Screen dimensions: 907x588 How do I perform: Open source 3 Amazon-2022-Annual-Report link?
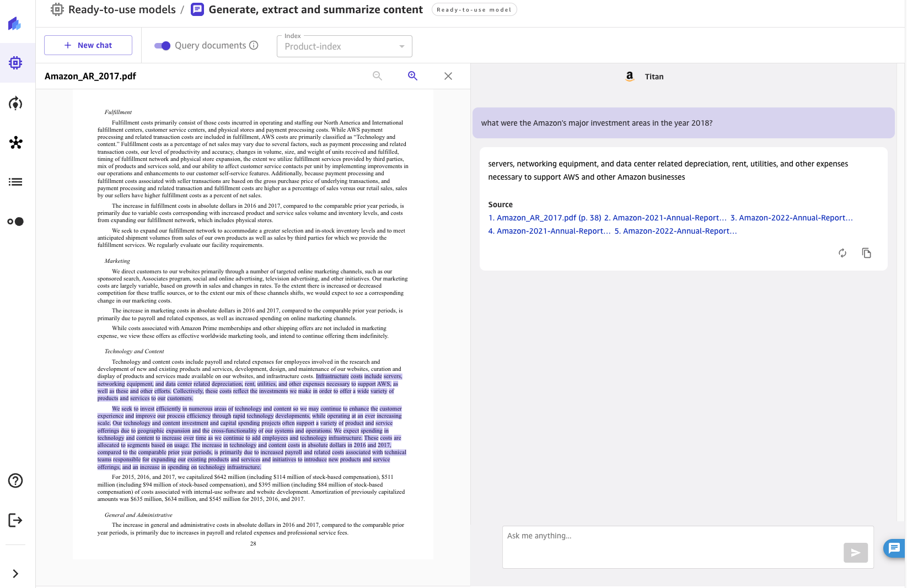(792, 218)
